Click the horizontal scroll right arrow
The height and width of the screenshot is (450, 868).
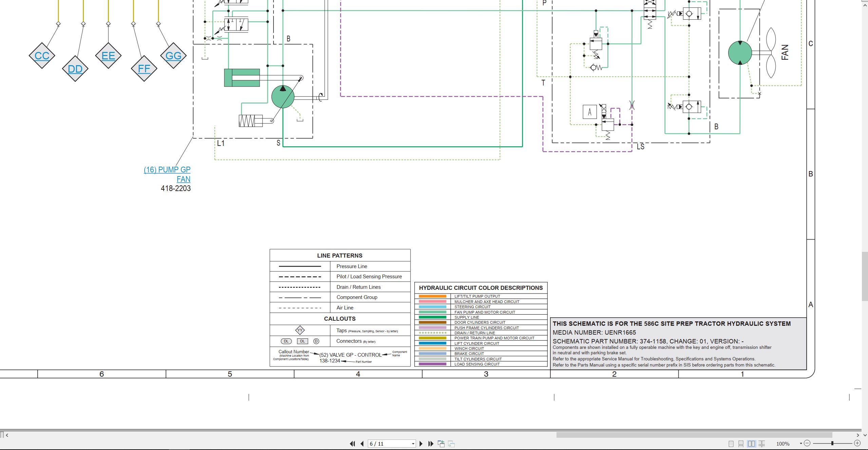point(858,435)
